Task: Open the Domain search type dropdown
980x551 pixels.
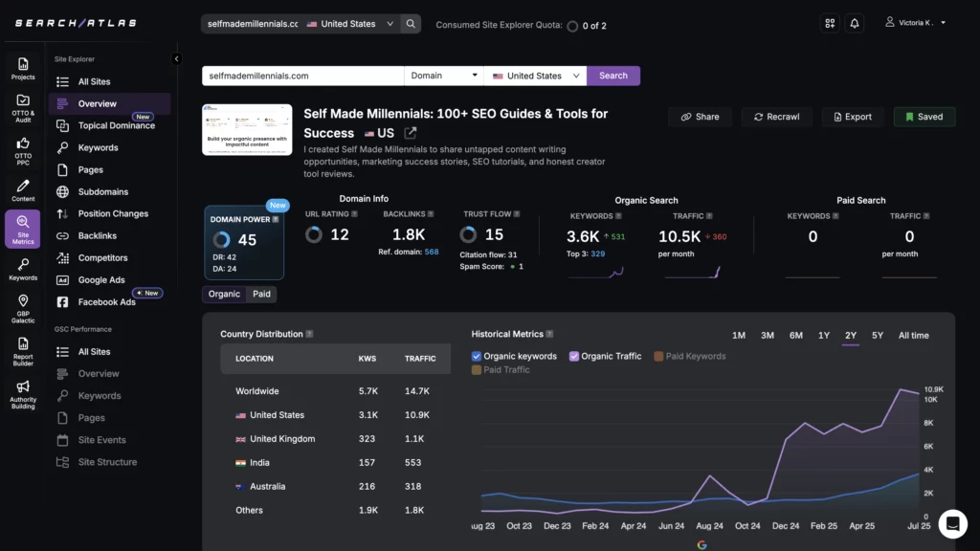Action: point(444,75)
